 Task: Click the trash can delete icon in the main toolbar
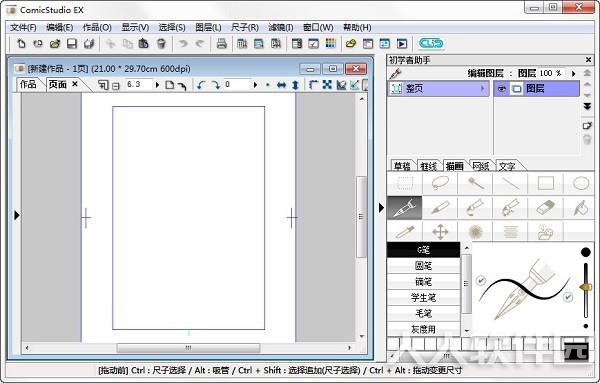tap(161, 44)
